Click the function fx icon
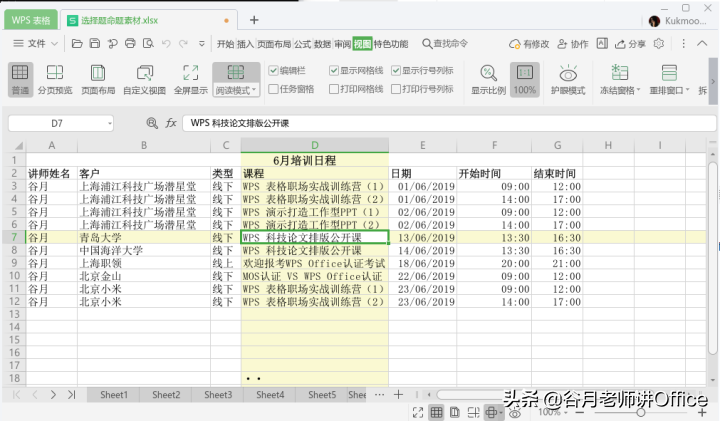Screen dimensions: 720x421 pos(171,123)
